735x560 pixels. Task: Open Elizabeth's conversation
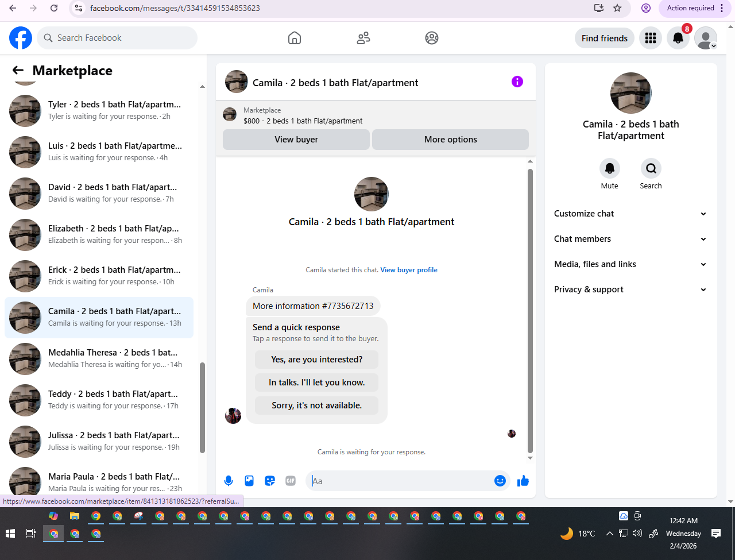tap(99, 235)
